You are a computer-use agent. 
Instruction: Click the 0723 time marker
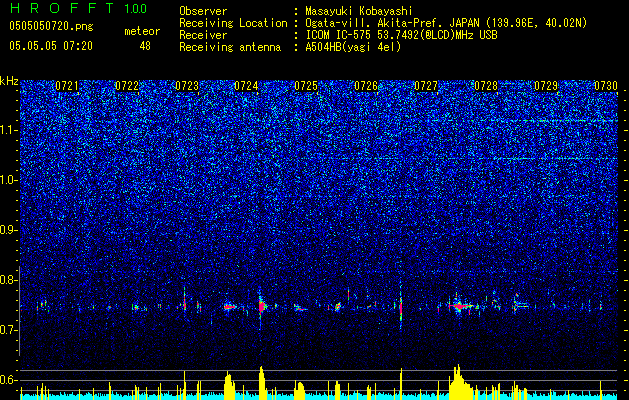click(x=187, y=86)
